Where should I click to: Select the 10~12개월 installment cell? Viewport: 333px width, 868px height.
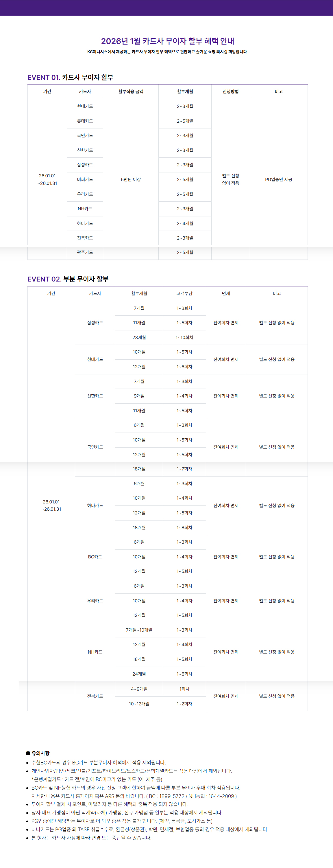point(139,704)
